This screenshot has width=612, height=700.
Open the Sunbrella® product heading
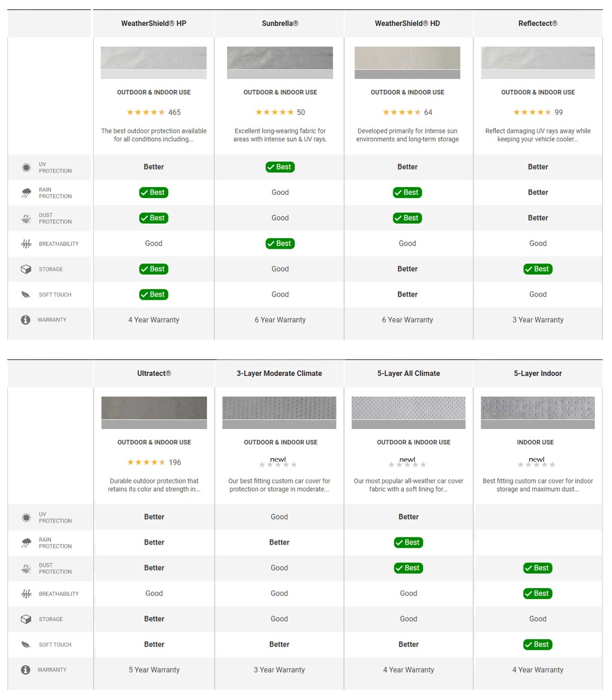280,23
